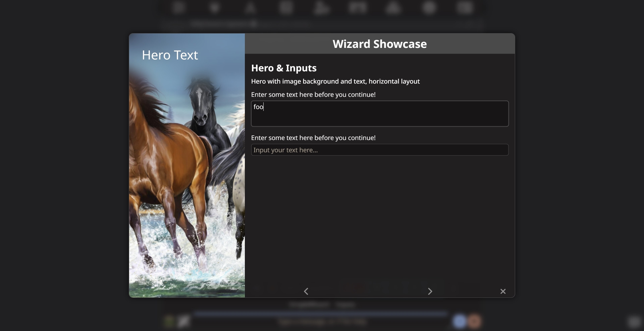The width and height of the screenshot is (644, 331).
Task: Click the 'Input your text here...' field
Action: [x=380, y=150]
